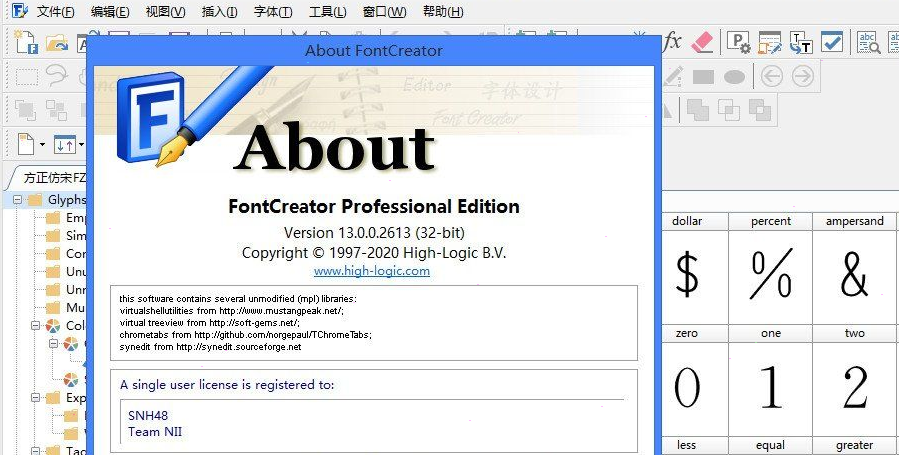Image resolution: width=899 pixels, height=455 pixels.
Task: Click the blue checkmark validate icon
Action: (831, 42)
